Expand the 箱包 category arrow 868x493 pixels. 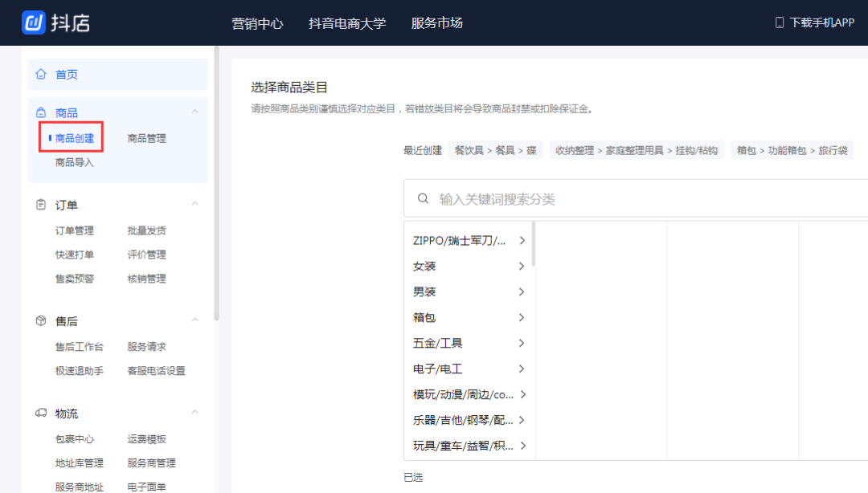pos(522,317)
